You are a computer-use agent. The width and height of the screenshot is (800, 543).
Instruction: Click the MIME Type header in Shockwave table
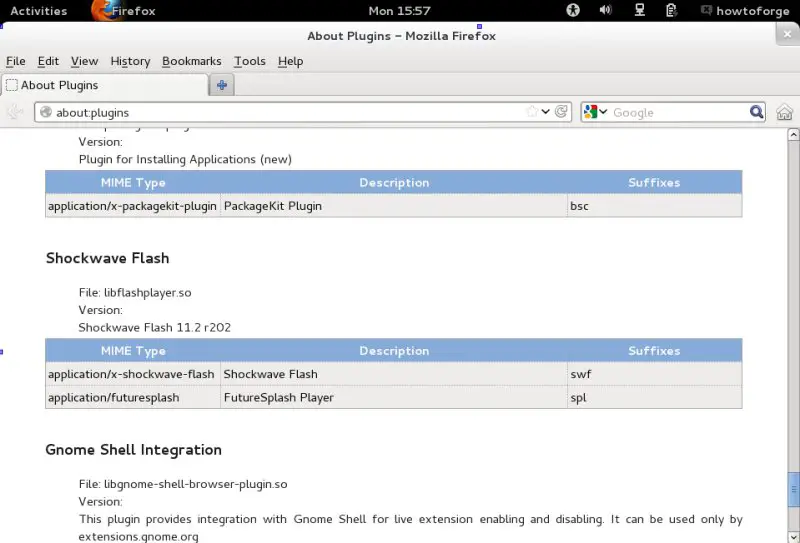click(x=133, y=351)
